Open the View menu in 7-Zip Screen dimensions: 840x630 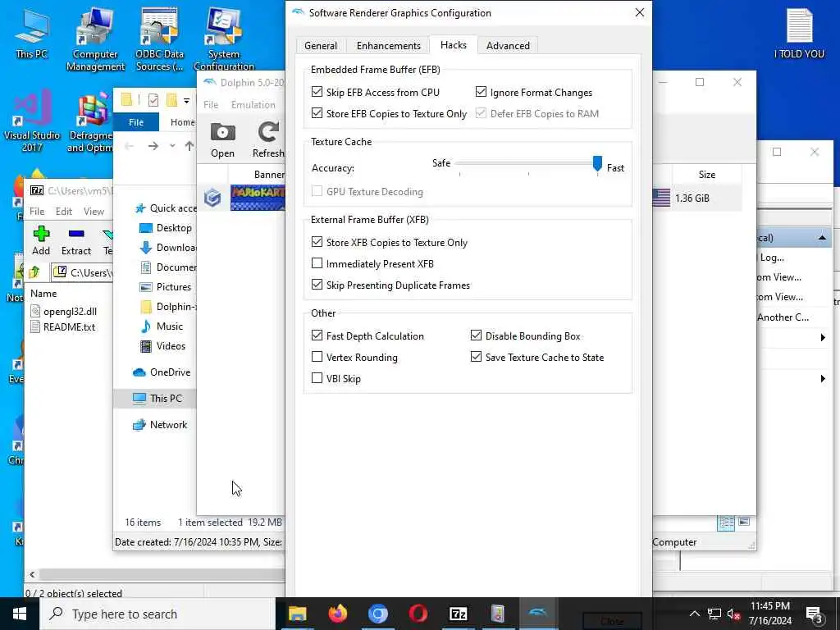click(x=94, y=211)
